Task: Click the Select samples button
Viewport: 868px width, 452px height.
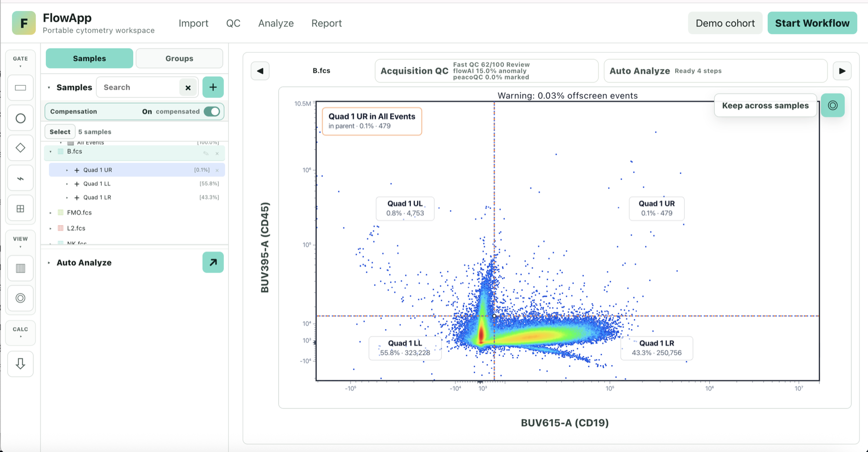Action: tap(60, 132)
